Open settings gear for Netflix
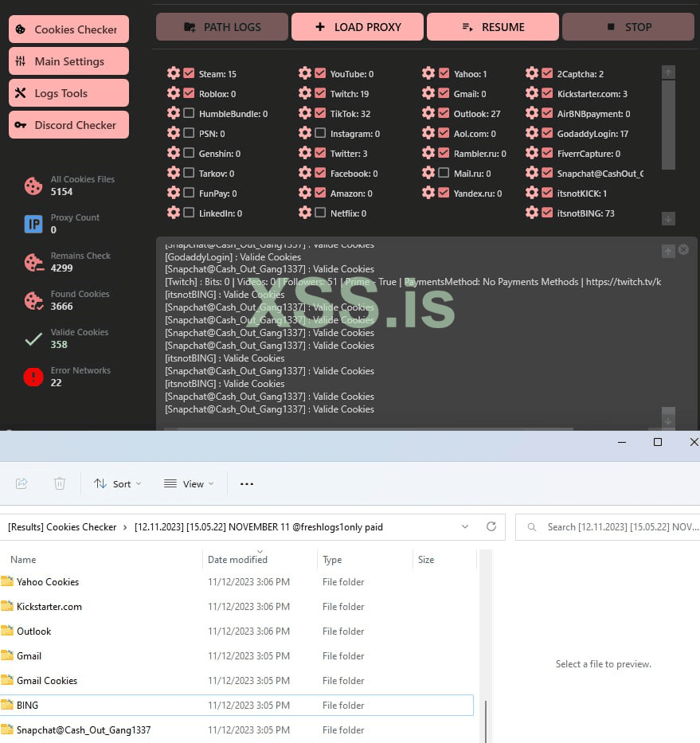This screenshot has width=700, height=743. [305, 213]
